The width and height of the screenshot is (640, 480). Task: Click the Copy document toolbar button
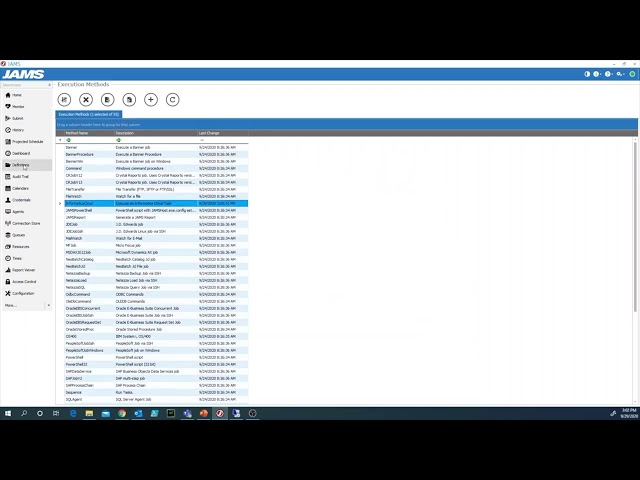(129, 100)
